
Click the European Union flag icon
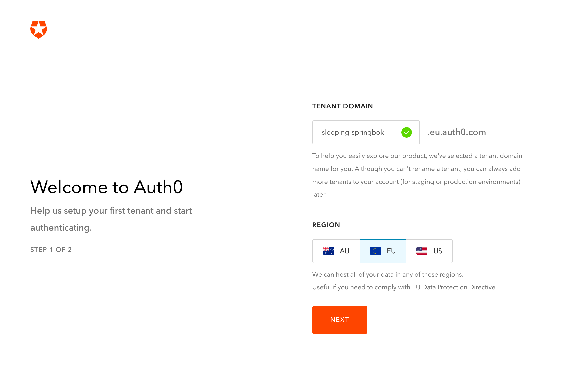tap(375, 251)
